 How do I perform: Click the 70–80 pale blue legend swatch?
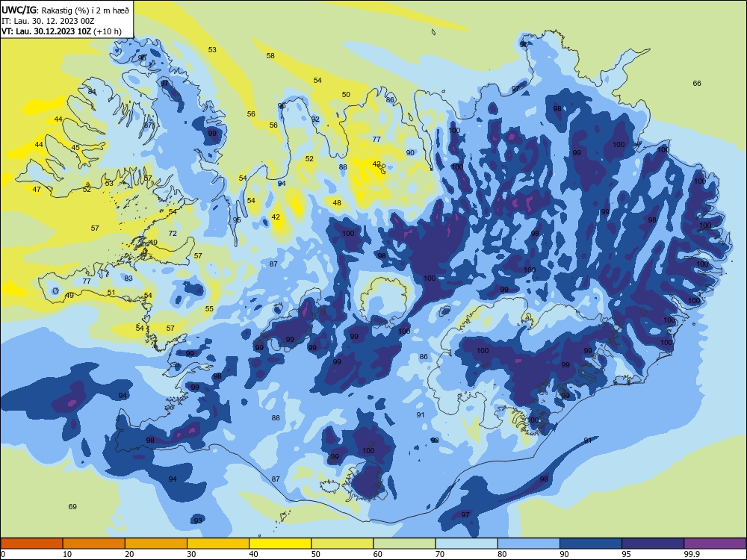pos(466,544)
